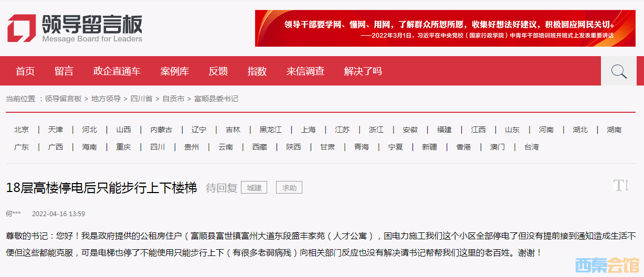Viewport: 644px width, 277px height.
Task: Open the 来信调查 navigation item
Action: [x=305, y=71]
